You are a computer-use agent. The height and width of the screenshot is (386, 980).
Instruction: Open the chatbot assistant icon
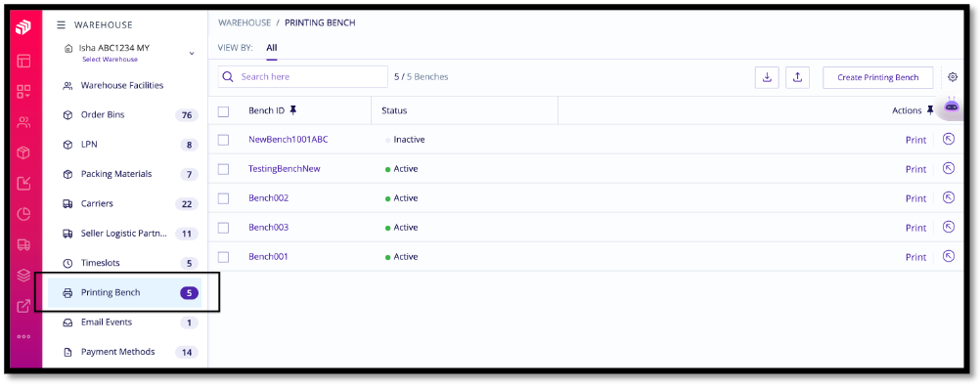(x=952, y=106)
